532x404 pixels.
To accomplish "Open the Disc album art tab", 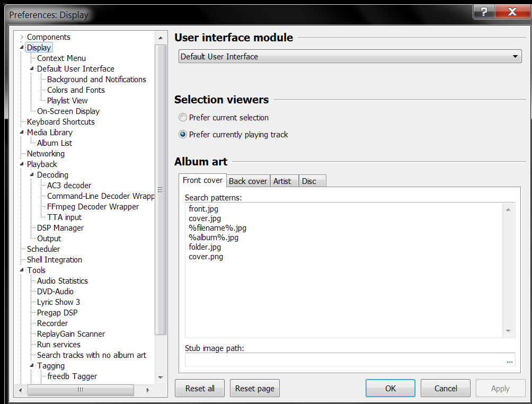I will 309,181.
